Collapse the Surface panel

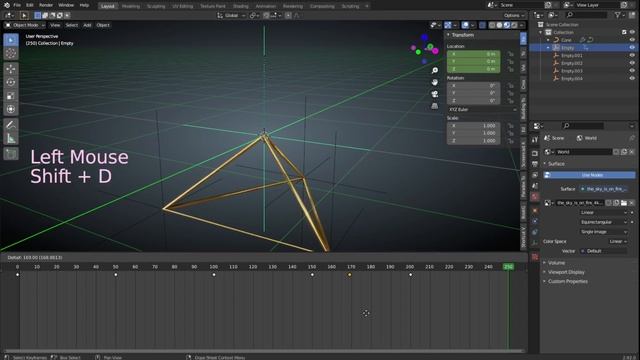(x=556, y=164)
